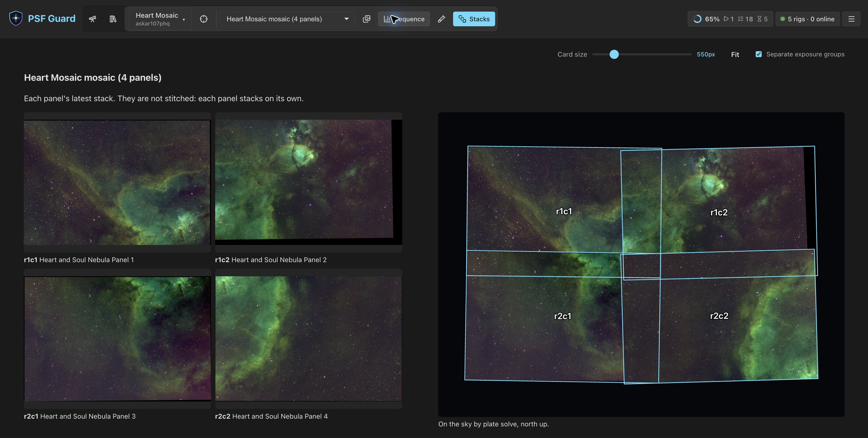868x438 pixels.
Task: Click the pencil edit icon
Action: pyautogui.click(x=441, y=19)
